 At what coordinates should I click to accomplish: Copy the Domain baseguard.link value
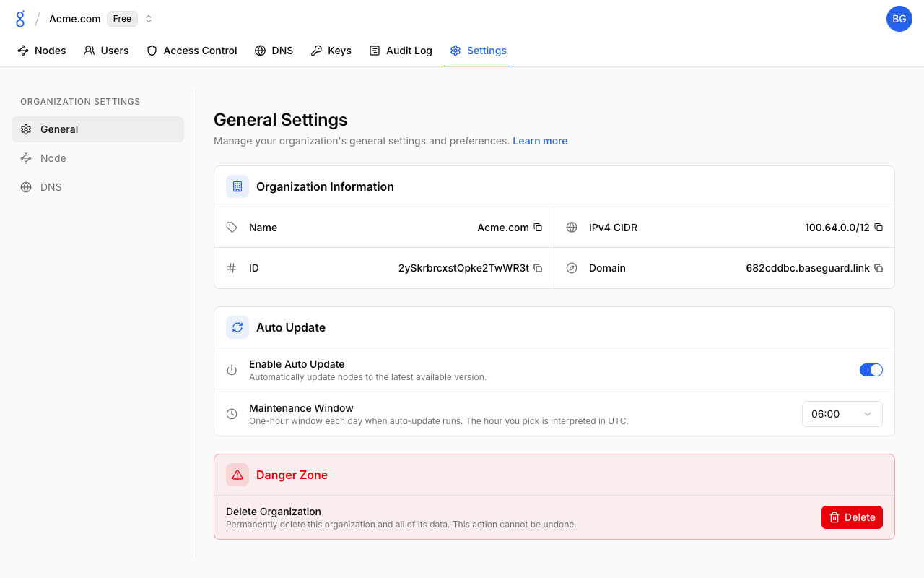pyautogui.click(x=879, y=268)
